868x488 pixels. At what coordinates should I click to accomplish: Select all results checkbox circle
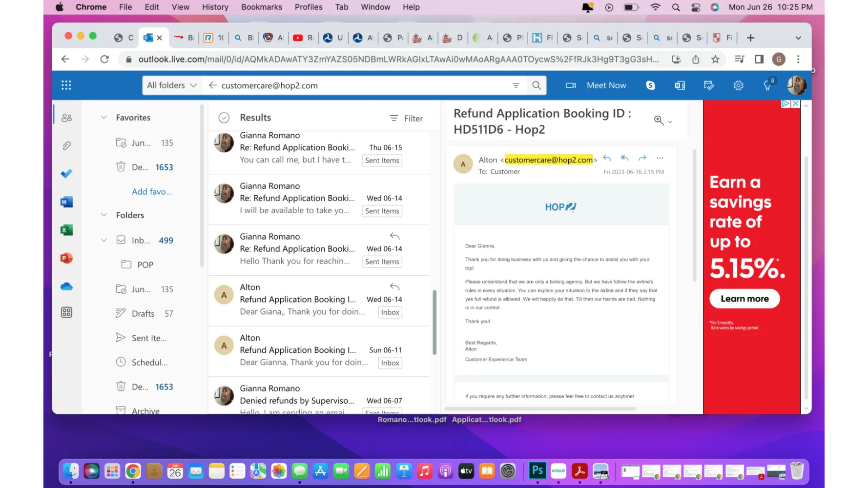(x=224, y=118)
